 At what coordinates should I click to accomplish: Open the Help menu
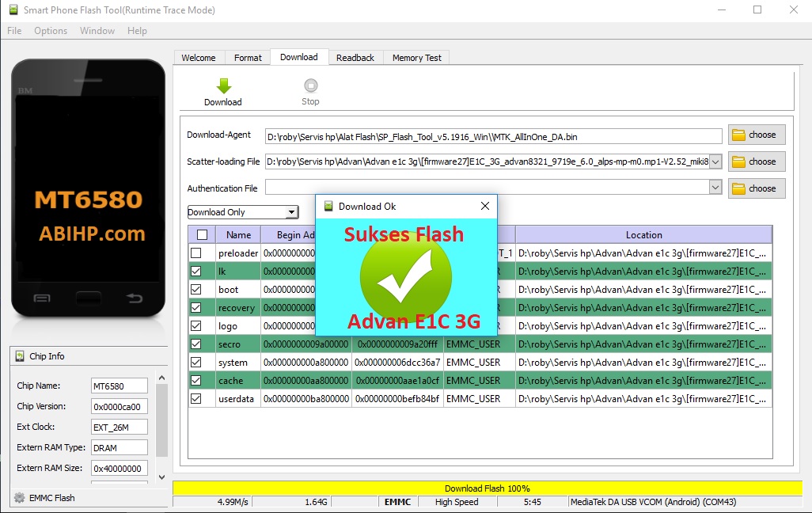coord(137,31)
